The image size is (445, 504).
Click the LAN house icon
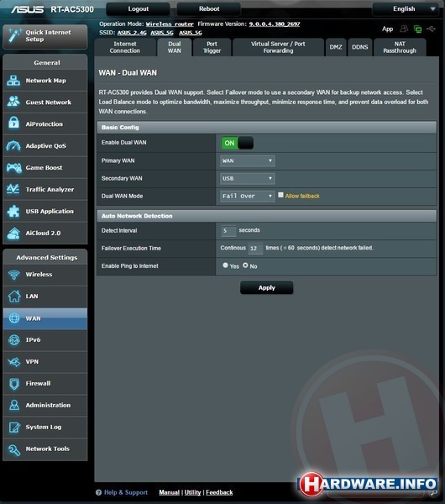13,296
